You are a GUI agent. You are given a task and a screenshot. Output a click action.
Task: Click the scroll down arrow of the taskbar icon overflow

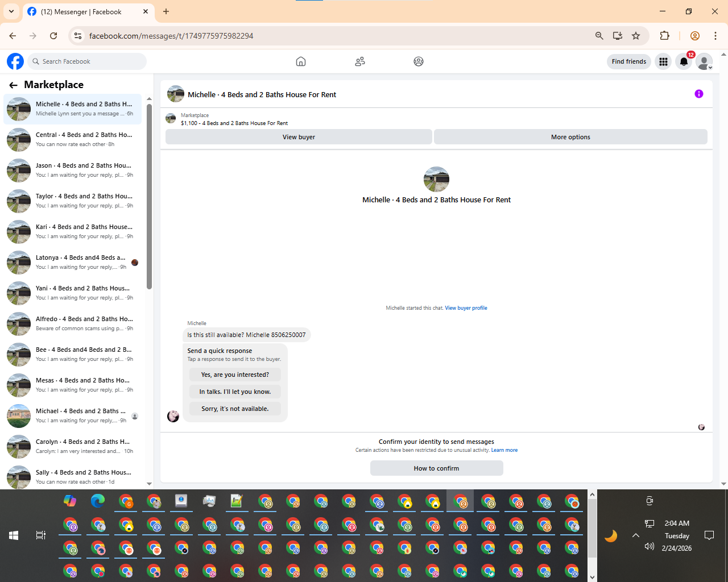point(592,577)
